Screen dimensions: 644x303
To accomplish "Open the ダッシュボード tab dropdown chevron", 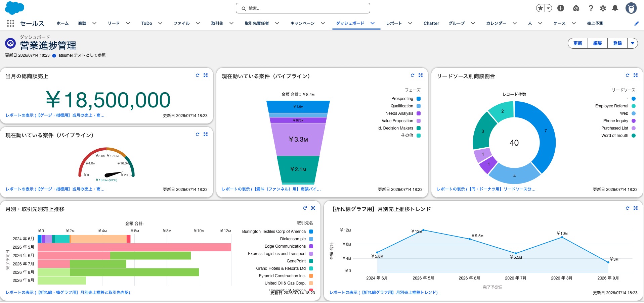I will point(373,23).
